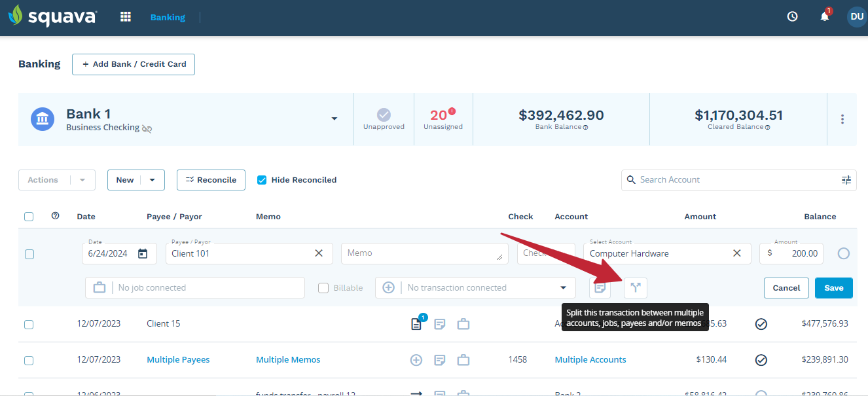Click the Unapproved checkmark icon
868x396 pixels.
click(384, 115)
